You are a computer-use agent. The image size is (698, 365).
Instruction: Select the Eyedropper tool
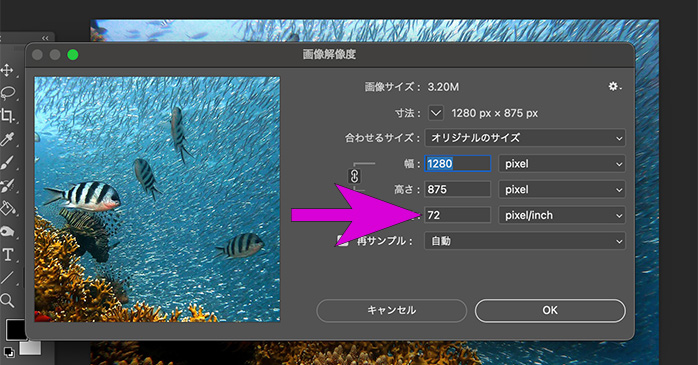click(x=7, y=139)
